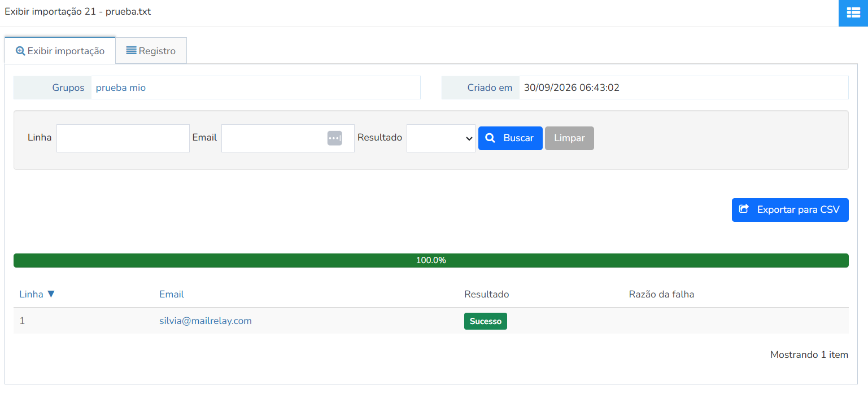868x394 pixels.
Task: Export results with Exportar para CSV
Action: point(790,210)
